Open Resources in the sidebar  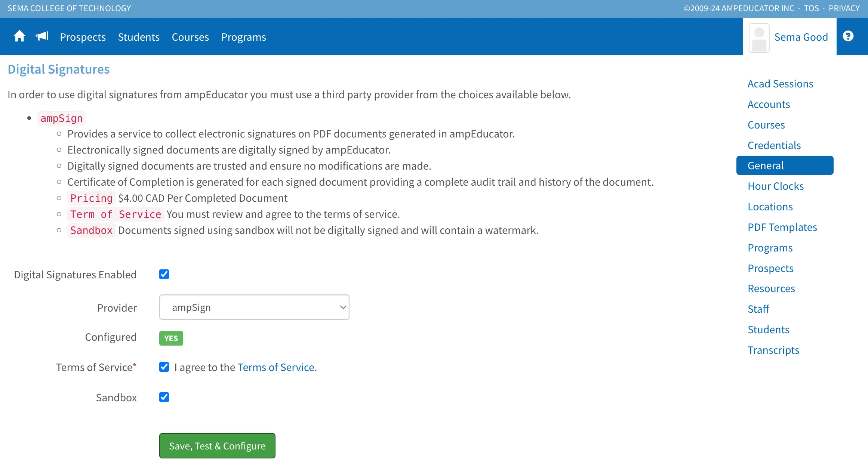coord(771,288)
